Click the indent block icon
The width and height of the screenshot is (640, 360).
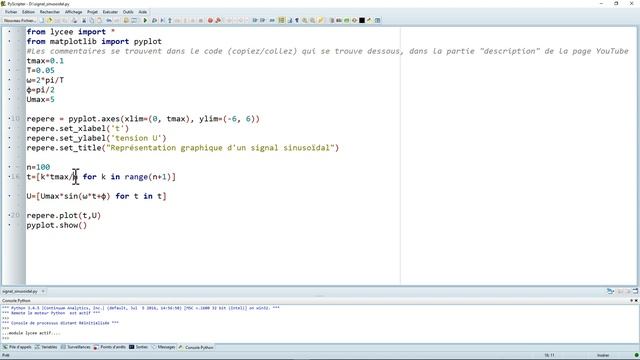tap(255, 20)
